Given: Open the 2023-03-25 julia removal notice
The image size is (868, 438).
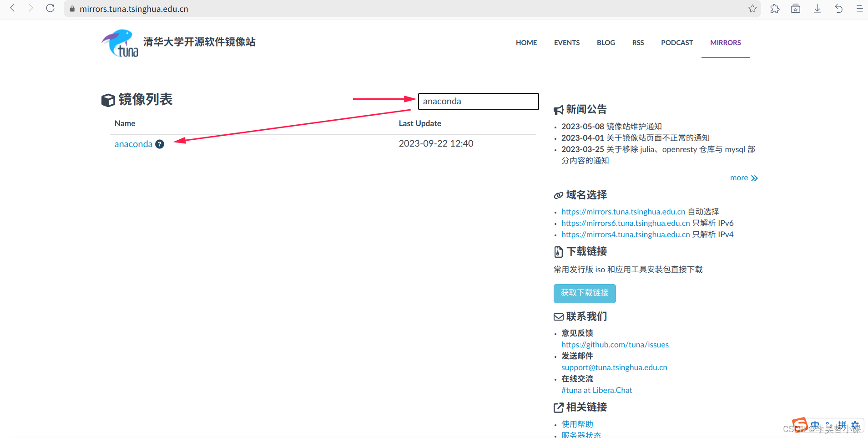Looking at the screenshot, I should (x=658, y=155).
